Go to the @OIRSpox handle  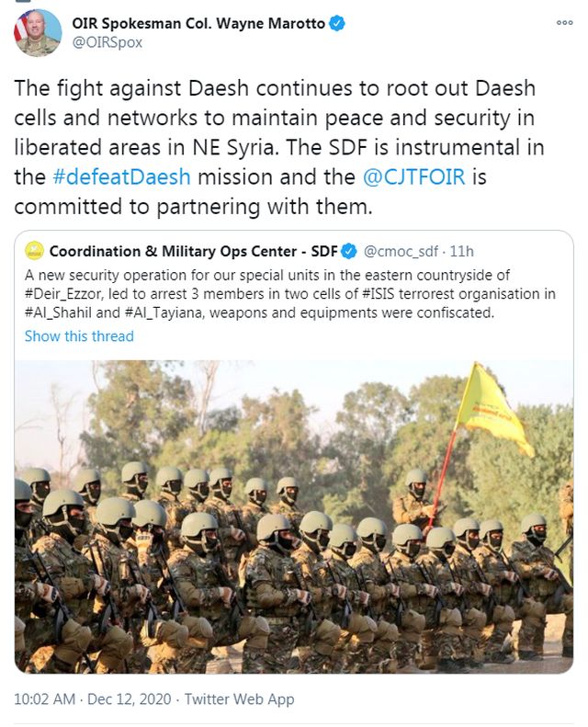click(x=107, y=42)
